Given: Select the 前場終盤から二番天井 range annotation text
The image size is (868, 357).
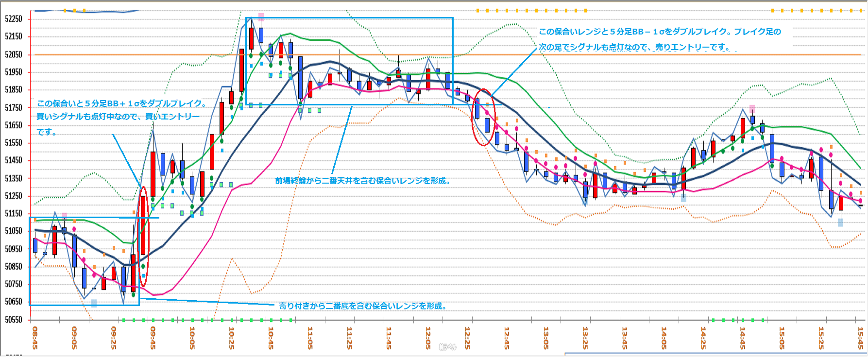Looking at the screenshot, I should 363,181.
